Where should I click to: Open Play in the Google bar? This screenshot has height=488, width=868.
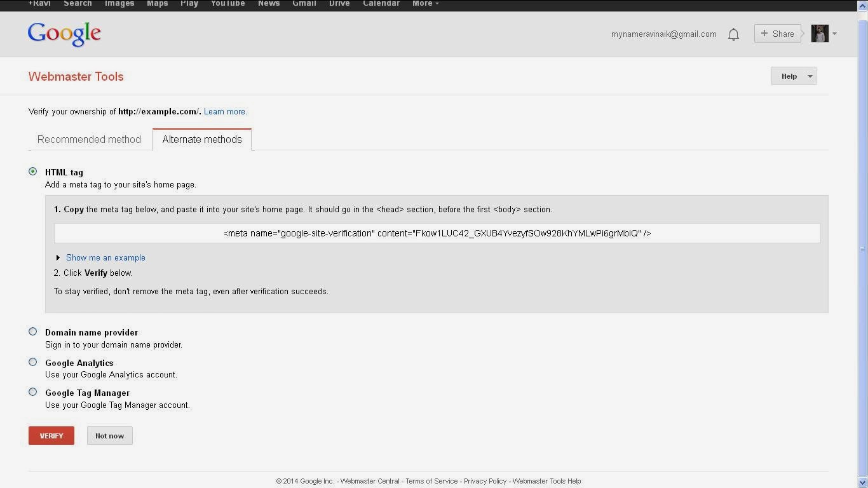[x=189, y=4]
